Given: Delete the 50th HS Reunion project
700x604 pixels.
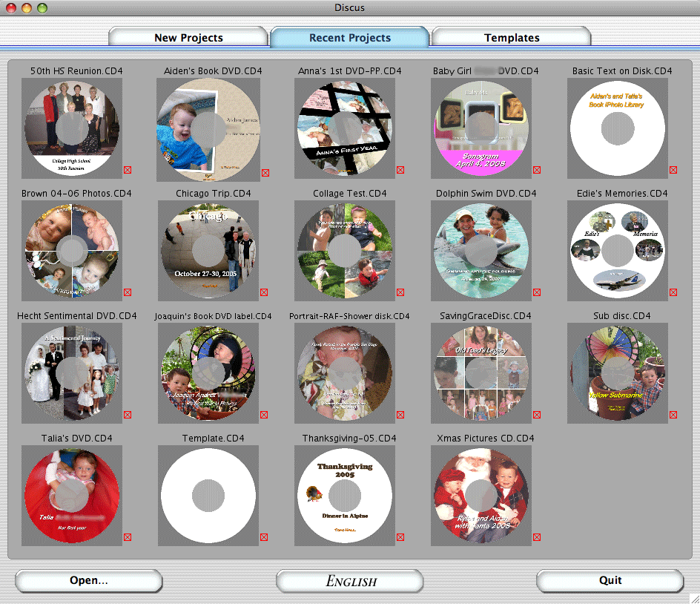Looking at the screenshot, I should (x=128, y=170).
